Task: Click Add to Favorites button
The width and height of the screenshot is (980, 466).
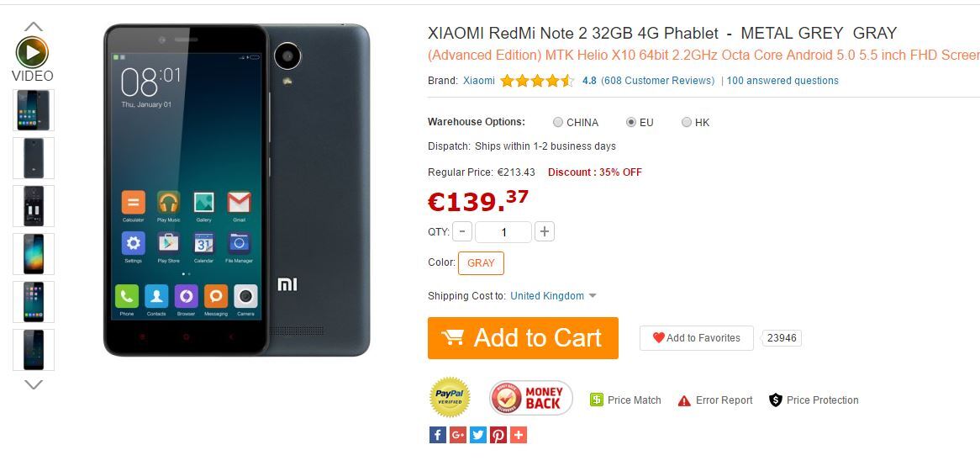Action: point(696,338)
